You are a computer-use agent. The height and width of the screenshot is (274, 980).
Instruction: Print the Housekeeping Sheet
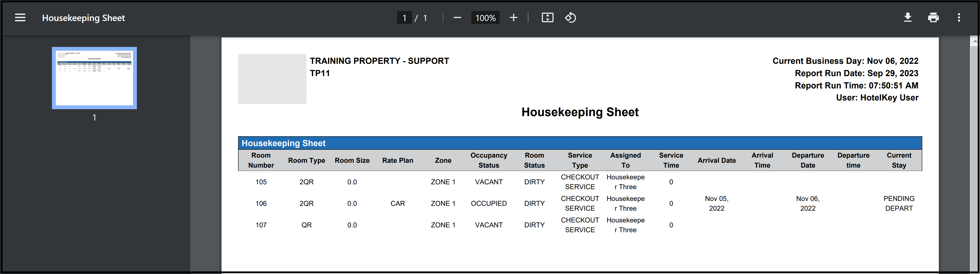tap(933, 17)
